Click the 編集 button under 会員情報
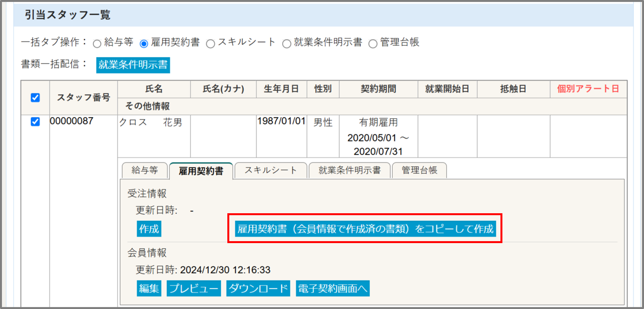The image size is (644, 309). coord(149,288)
